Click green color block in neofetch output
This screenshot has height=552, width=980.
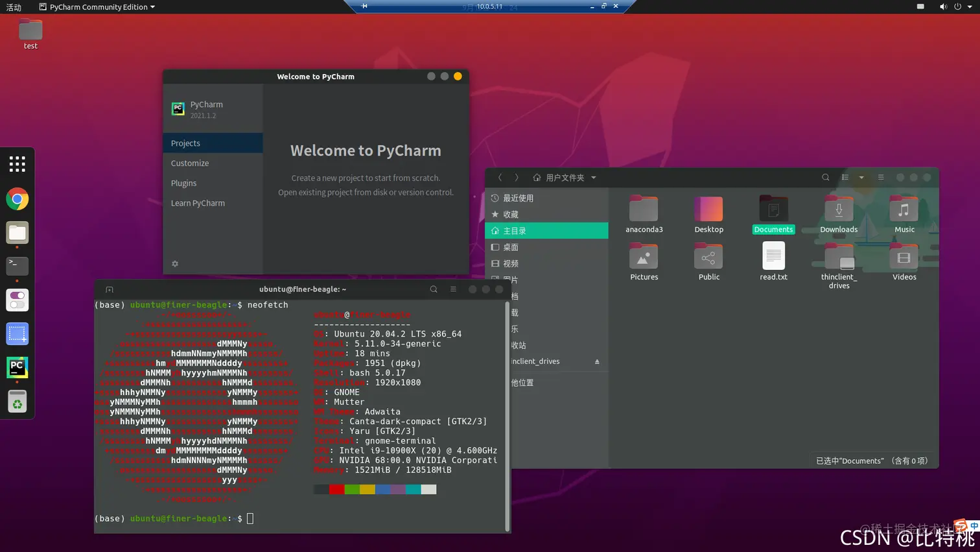pyautogui.click(x=352, y=489)
